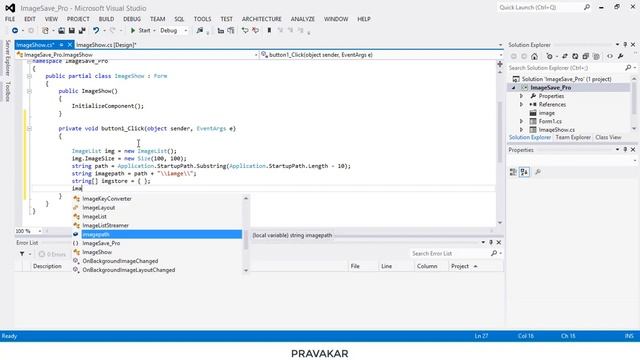The image size is (640, 360).
Task: Expand the Properties node in Solution Explorer
Action: 521,96
